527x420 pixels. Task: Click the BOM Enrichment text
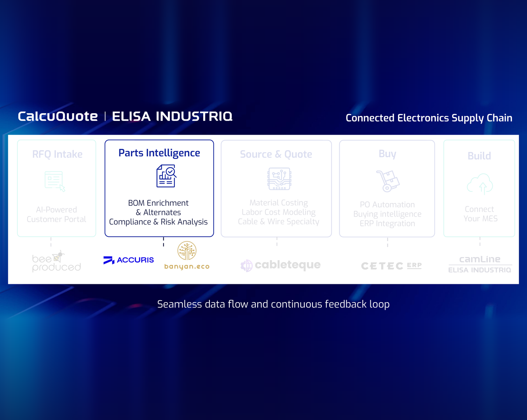(x=158, y=203)
